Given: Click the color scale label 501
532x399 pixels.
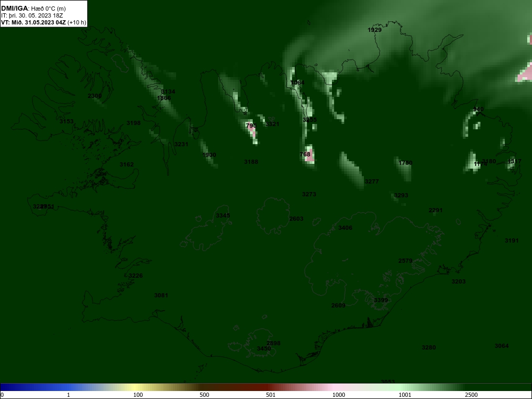Looking at the screenshot, I should point(271,395).
